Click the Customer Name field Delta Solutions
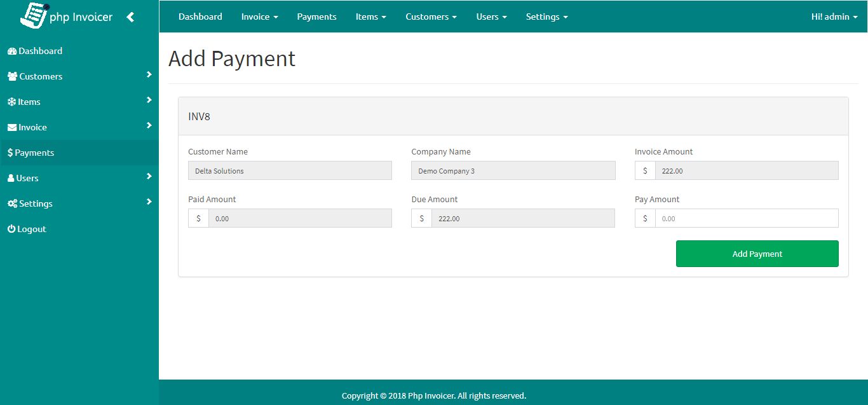 pos(290,170)
